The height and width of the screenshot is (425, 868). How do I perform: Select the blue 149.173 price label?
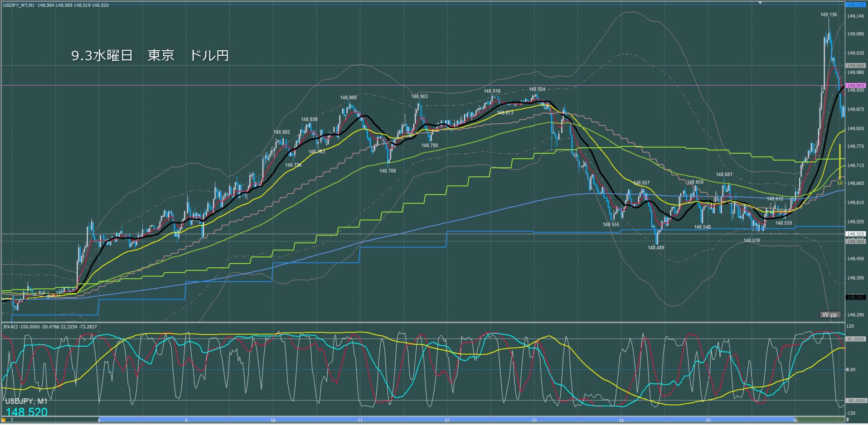coord(855,5)
